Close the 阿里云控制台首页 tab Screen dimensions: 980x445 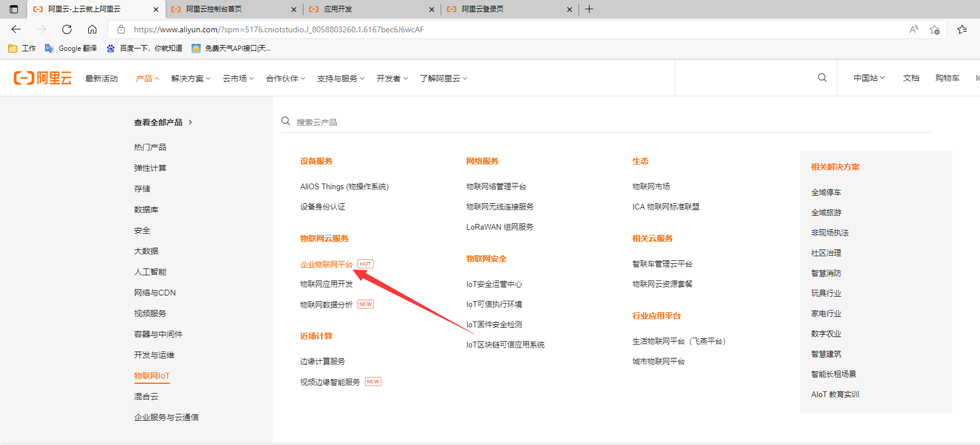pos(294,9)
